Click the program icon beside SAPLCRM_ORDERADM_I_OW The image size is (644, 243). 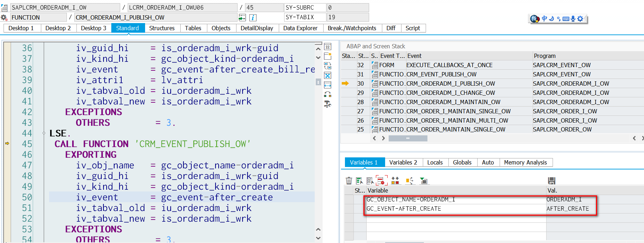[4, 7]
